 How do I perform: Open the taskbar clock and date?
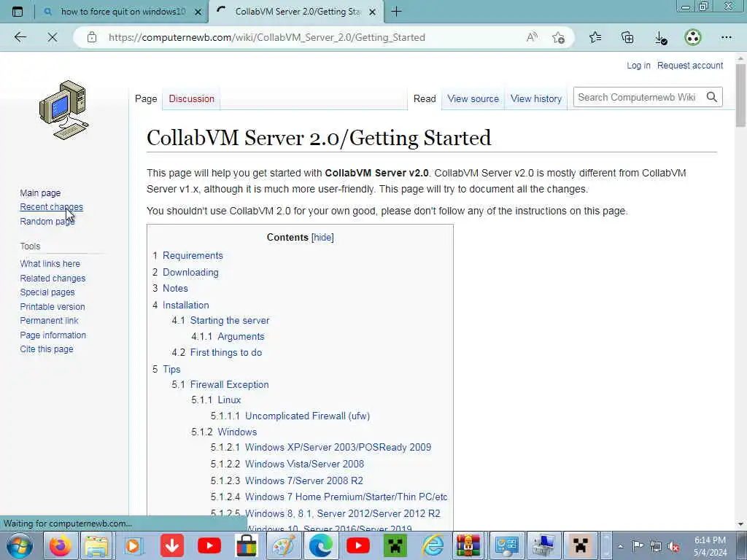tap(710, 546)
